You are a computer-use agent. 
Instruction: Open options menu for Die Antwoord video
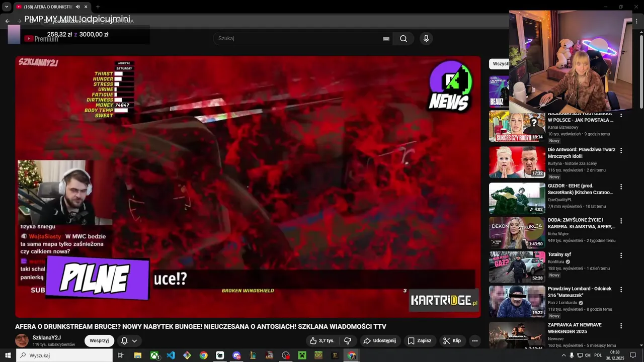(x=621, y=150)
